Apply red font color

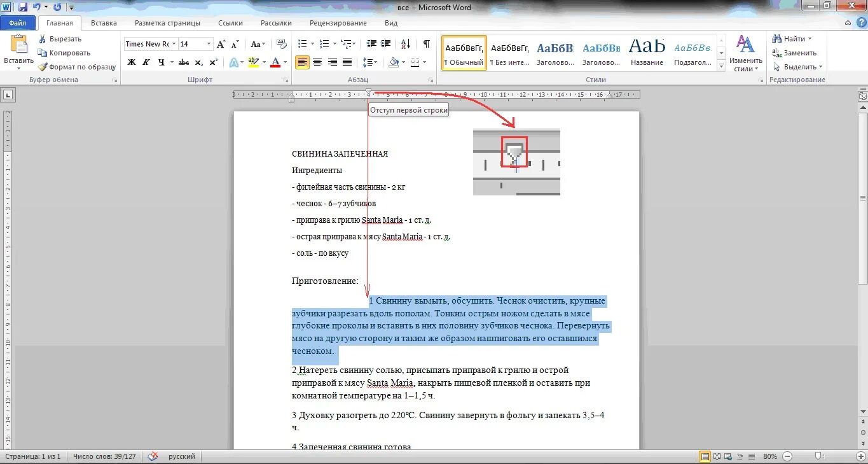(275, 62)
